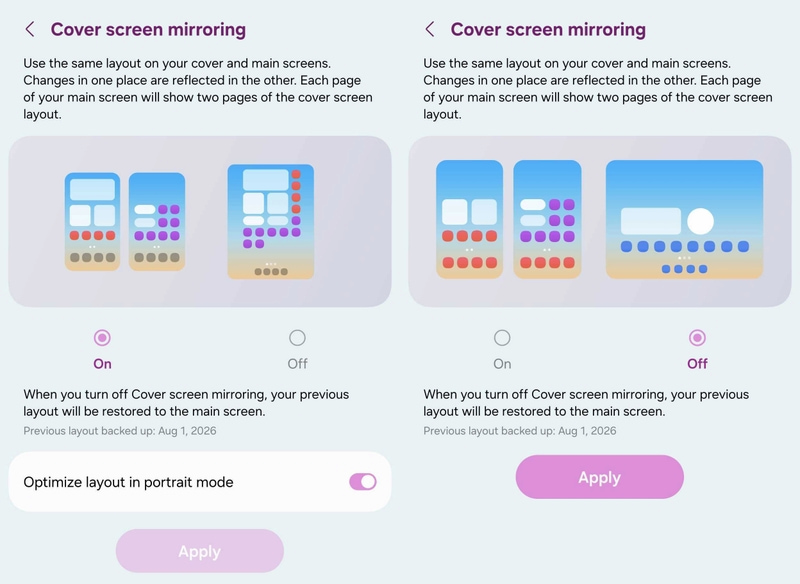Screen dimensions: 800x584
Task: Tap white circle widget in landscape preview
Action: click(700, 221)
